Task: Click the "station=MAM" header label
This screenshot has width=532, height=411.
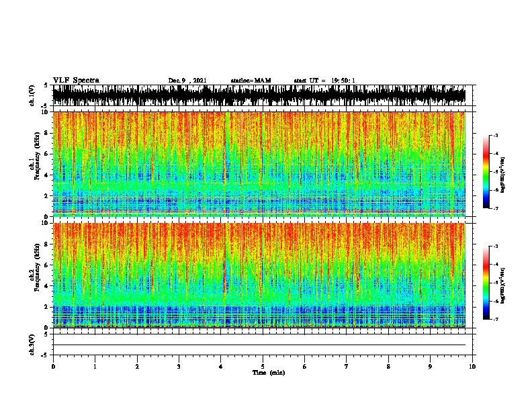Action: 251,81
